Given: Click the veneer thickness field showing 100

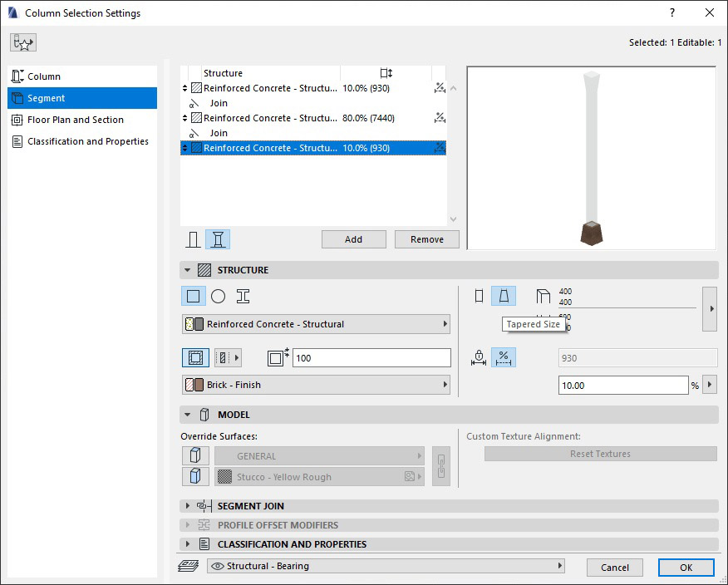Looking at the screenshot, I should pos(371,358).
